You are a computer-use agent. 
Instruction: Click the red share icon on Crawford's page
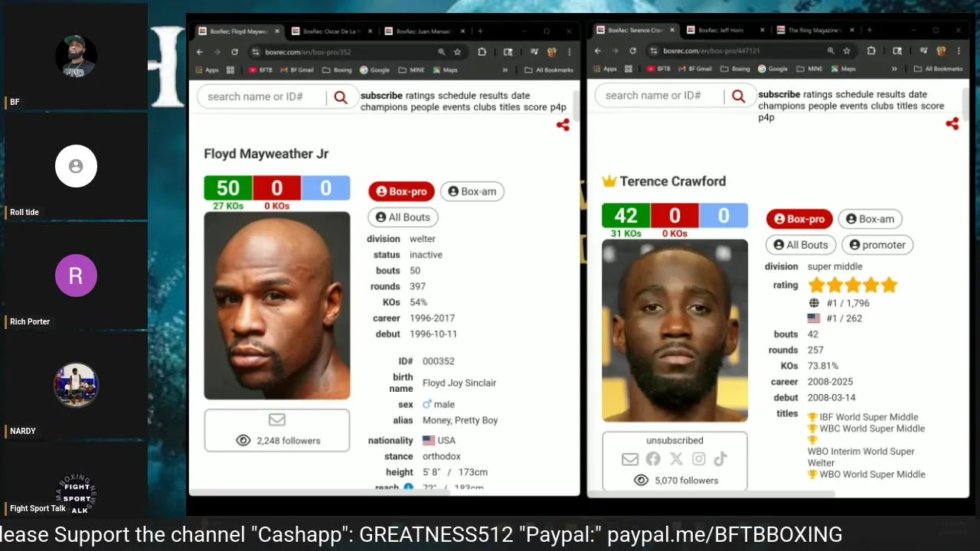pos(952,123)
